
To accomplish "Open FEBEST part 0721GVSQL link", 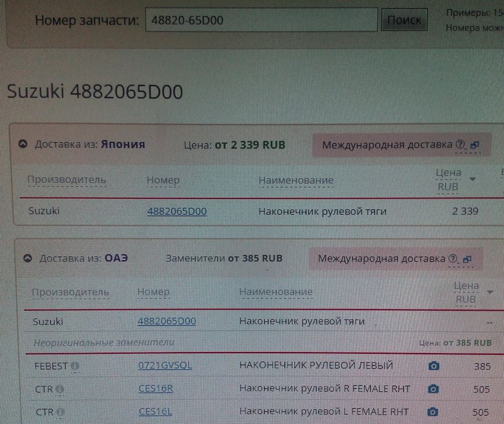I will (x=165, y=365).
